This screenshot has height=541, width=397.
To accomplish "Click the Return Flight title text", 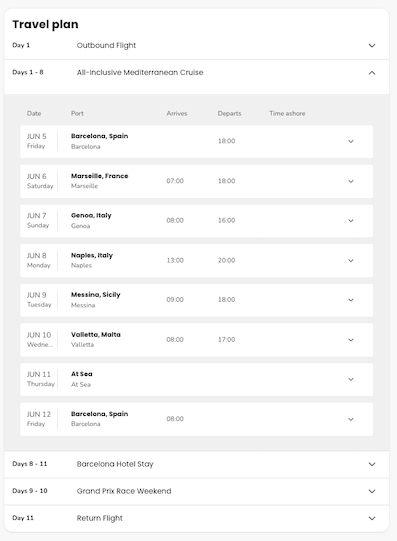I will pos(100,518).
